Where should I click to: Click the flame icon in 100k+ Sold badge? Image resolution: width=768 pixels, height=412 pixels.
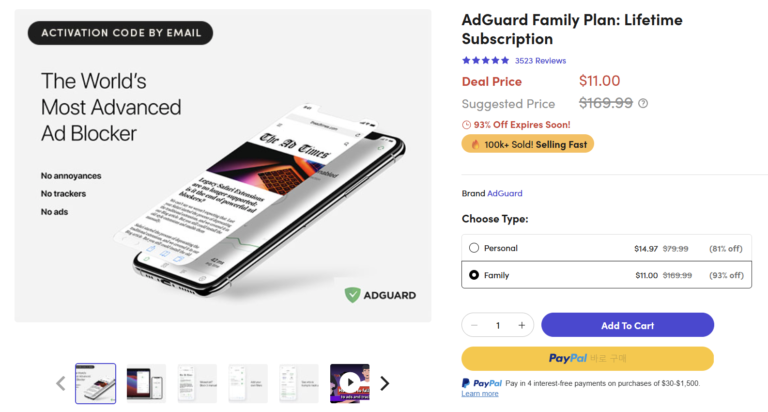tap(476, 144)
